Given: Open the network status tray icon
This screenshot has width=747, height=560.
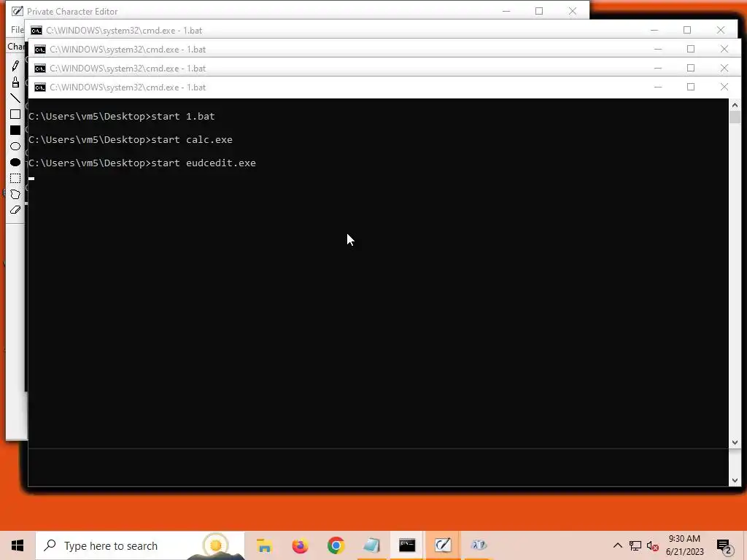Looking at the screenshot, I should (635, 545).
